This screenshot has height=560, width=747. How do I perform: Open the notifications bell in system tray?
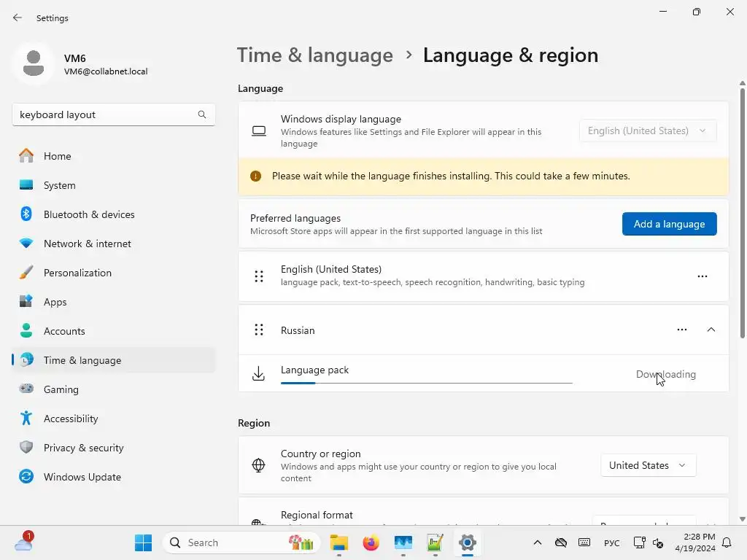pyautogui.click(x=727, y=542)
